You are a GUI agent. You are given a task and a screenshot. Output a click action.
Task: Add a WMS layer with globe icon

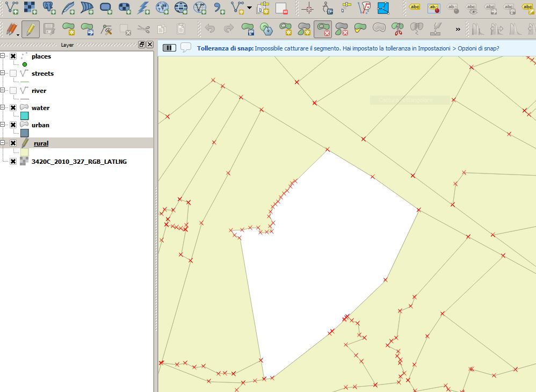coord(162,8)
